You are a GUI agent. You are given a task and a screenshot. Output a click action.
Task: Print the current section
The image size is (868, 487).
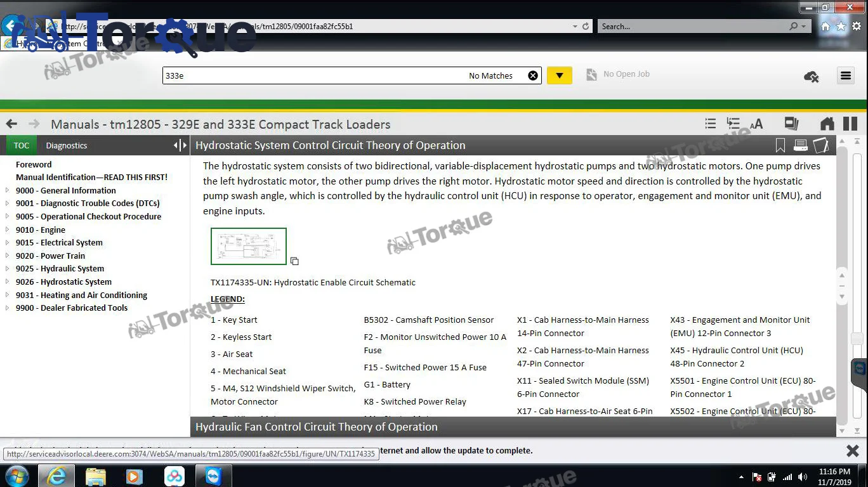801,146
